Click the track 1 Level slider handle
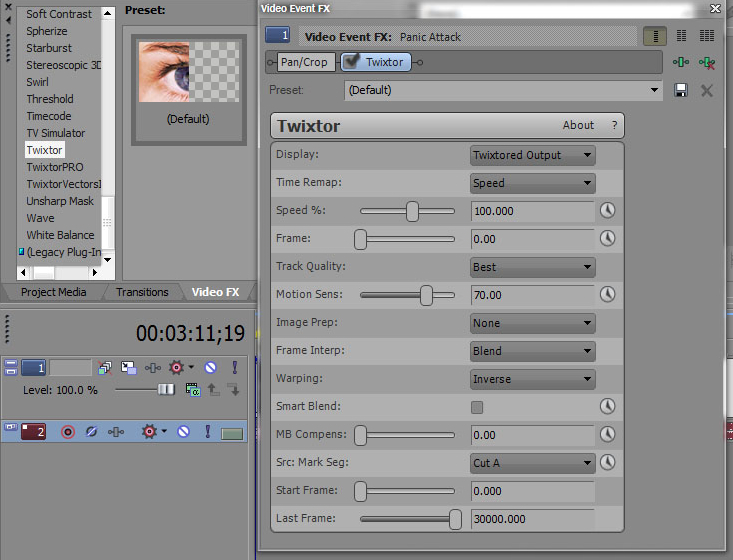Image resolution: width=733 pixels, height=560 pixels. point(166,390)
